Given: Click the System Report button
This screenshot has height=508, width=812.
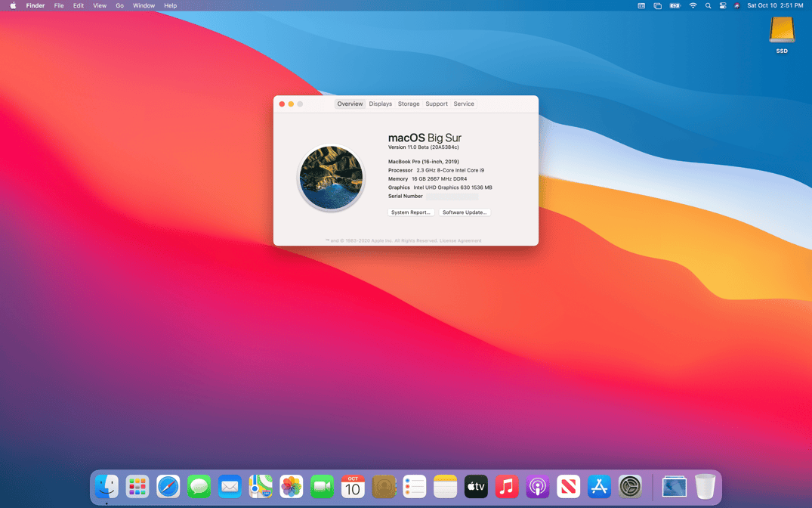Looking at the screenshot, I should pos(411,212).
